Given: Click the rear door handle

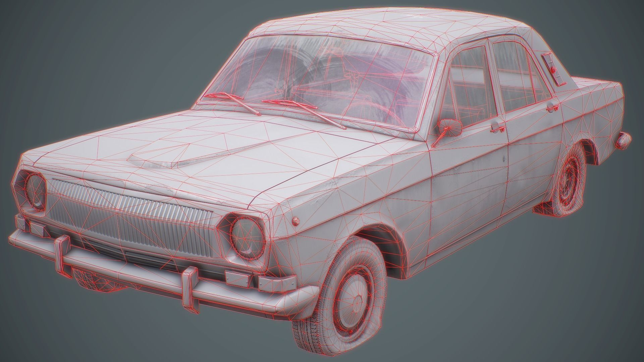Looking at the screenshot, I should pos(552,107).
